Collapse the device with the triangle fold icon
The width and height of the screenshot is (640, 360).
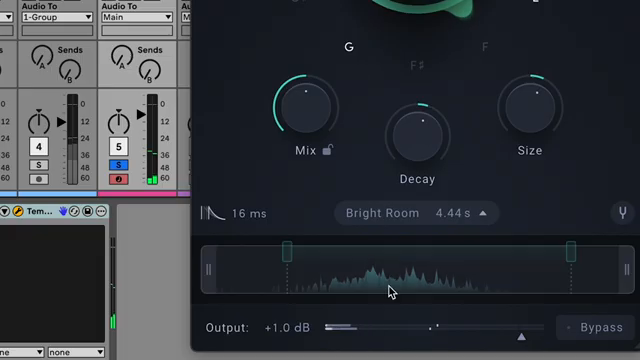(5, 211)
